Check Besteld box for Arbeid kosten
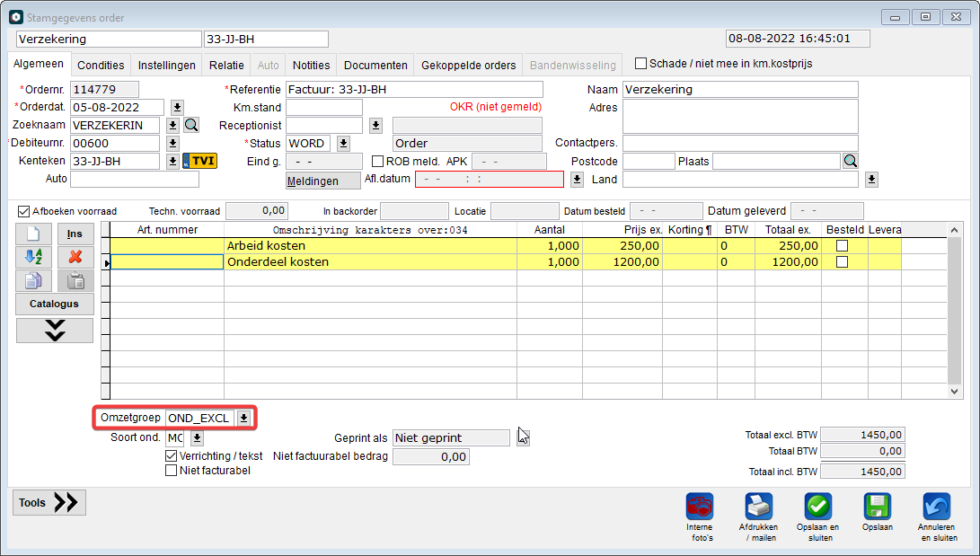 coord(842,246)
